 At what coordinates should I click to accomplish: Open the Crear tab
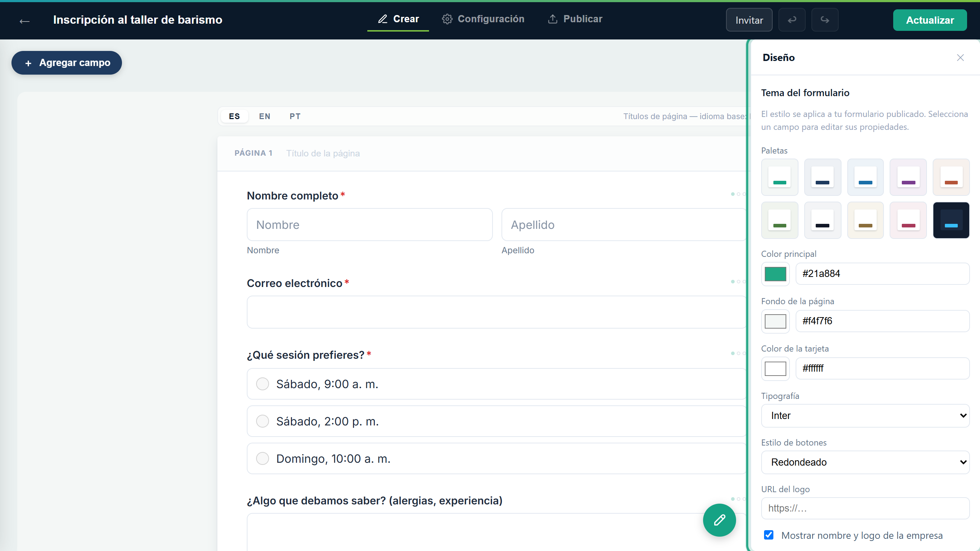pos(398,19)
